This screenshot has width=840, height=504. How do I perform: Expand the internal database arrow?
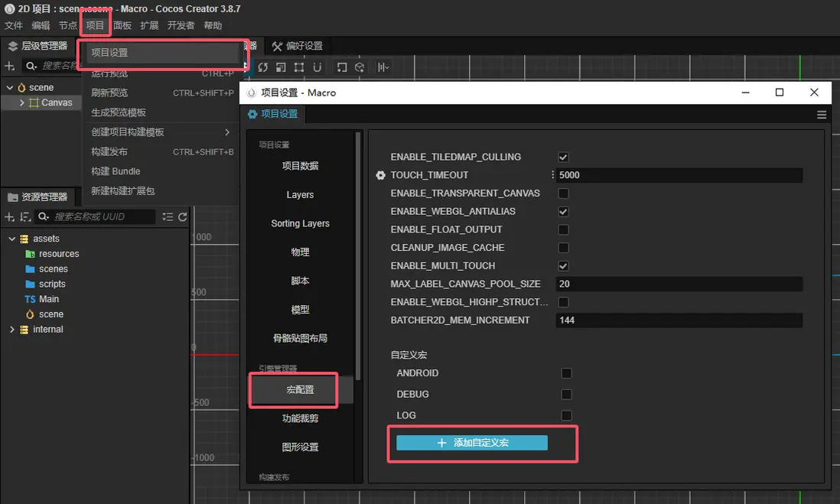pyautogui.click(x=11, y=330)
